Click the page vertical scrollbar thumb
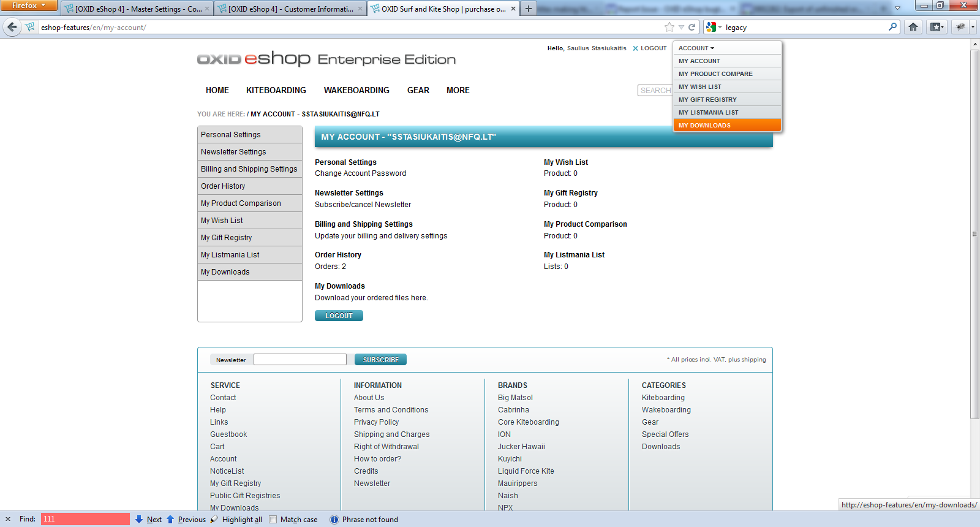980x527 pixels. (974, 233)
